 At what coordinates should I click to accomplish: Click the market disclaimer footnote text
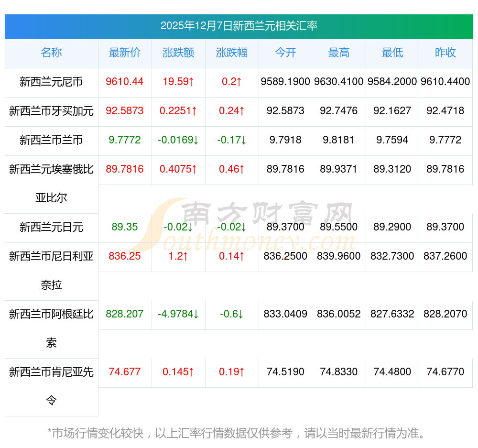(237, 434)
